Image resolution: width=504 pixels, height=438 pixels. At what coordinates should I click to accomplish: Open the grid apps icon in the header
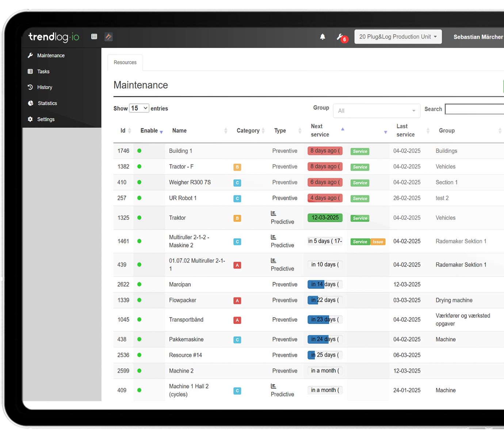click(94, 36)
